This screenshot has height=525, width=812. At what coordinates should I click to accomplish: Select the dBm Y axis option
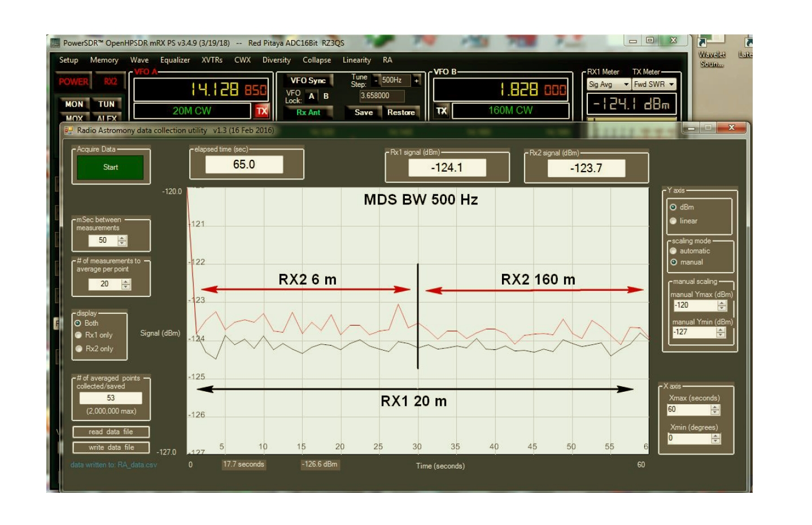coord(682,207)
